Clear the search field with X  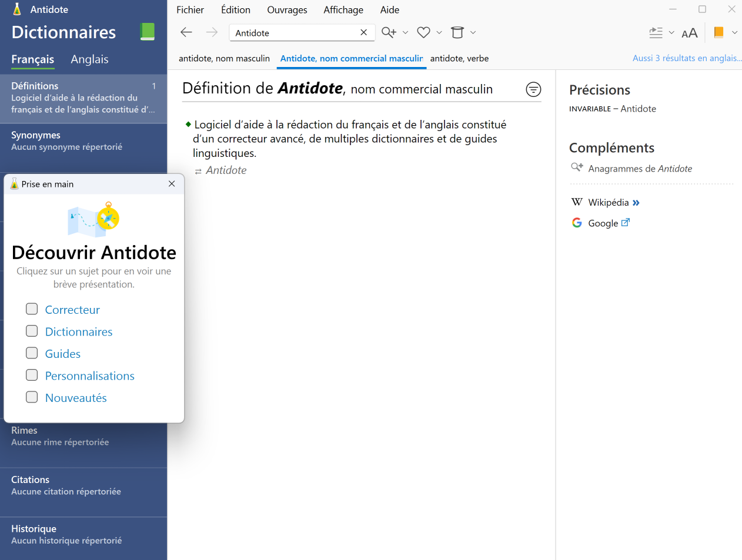(363, 32)
